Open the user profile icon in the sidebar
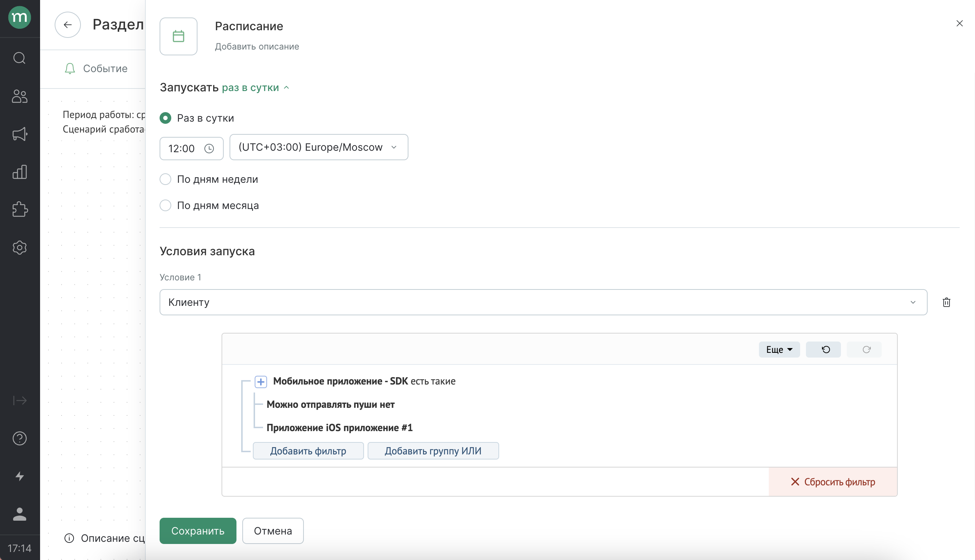Screen dimensions: 975x560 click(x=20, y=514)
